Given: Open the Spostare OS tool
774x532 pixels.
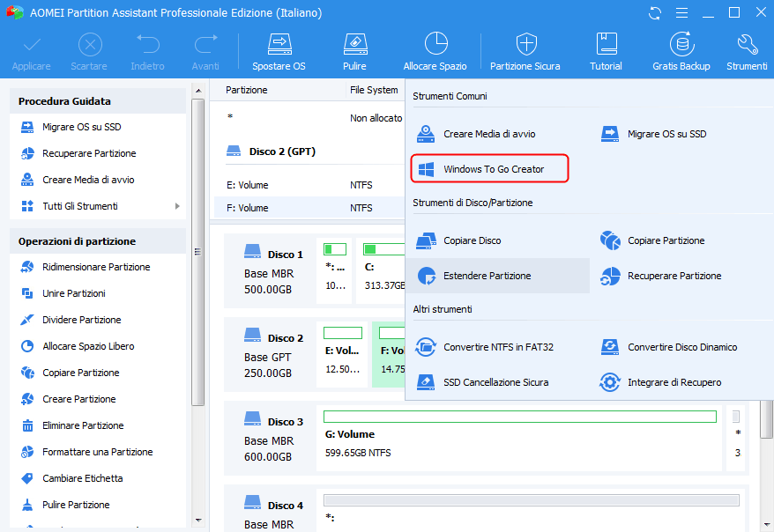Looking at the screenshot, I should tap(279, 52).
